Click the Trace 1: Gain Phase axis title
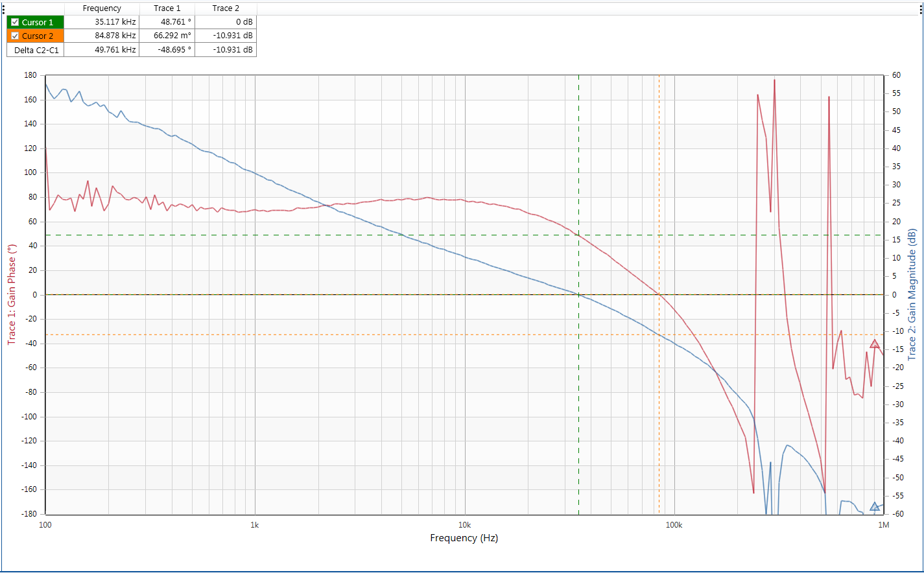The height and width of the screenshot is (573, 924). (x=12, y=294)
